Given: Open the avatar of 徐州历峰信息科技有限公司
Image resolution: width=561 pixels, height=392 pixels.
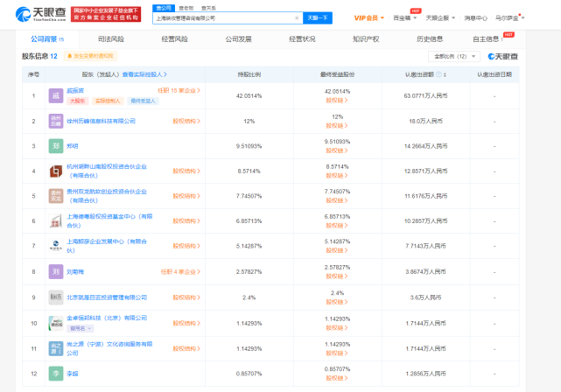Looking at the screenshot, I should tap(56, 121).
